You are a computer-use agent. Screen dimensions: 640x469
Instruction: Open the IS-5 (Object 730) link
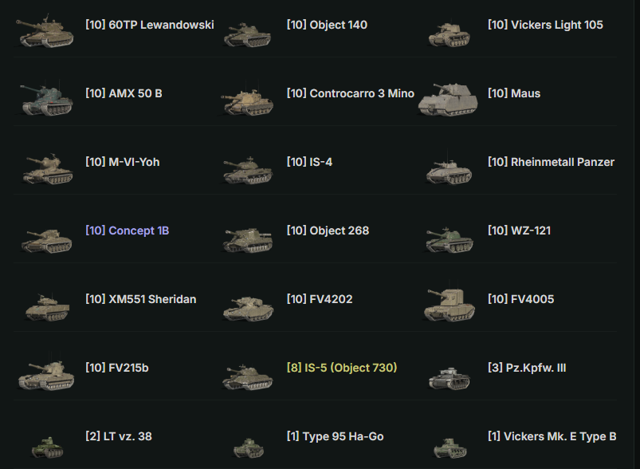coord(342,368)
